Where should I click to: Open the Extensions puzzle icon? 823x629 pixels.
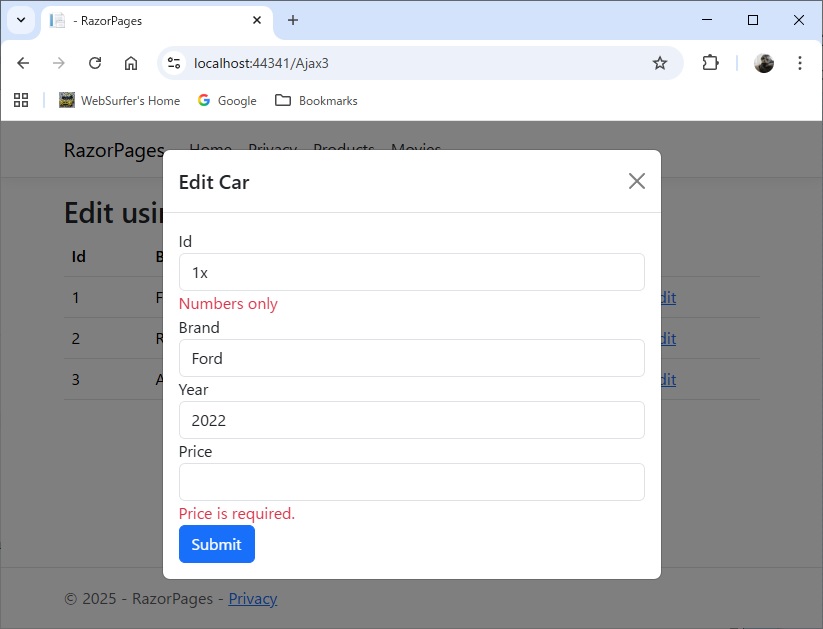pyautogui.click(x=710, y=63)
